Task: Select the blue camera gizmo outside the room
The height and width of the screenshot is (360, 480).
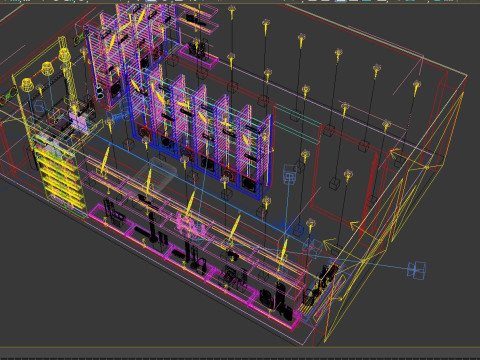Action: point(417,270)
